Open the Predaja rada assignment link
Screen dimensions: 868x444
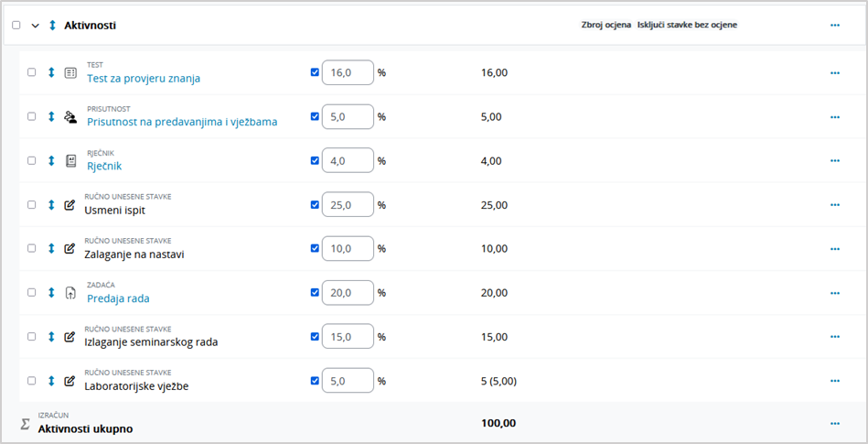(118, 298)
